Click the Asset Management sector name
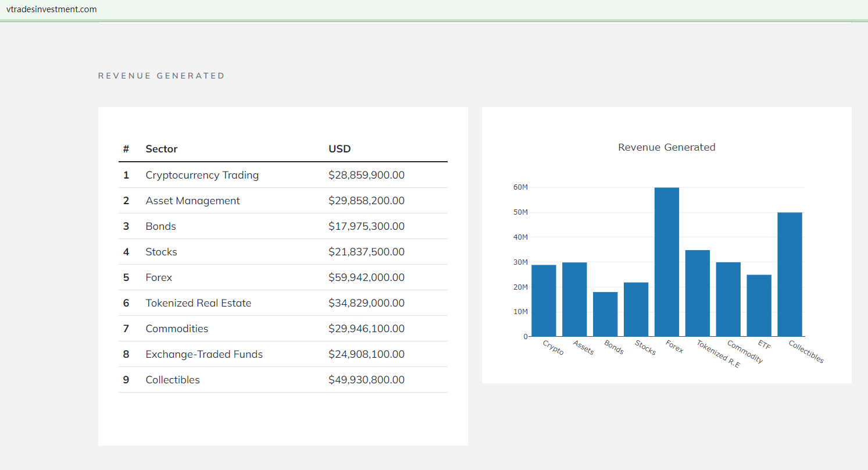868x470 pixels. point(192,201)
